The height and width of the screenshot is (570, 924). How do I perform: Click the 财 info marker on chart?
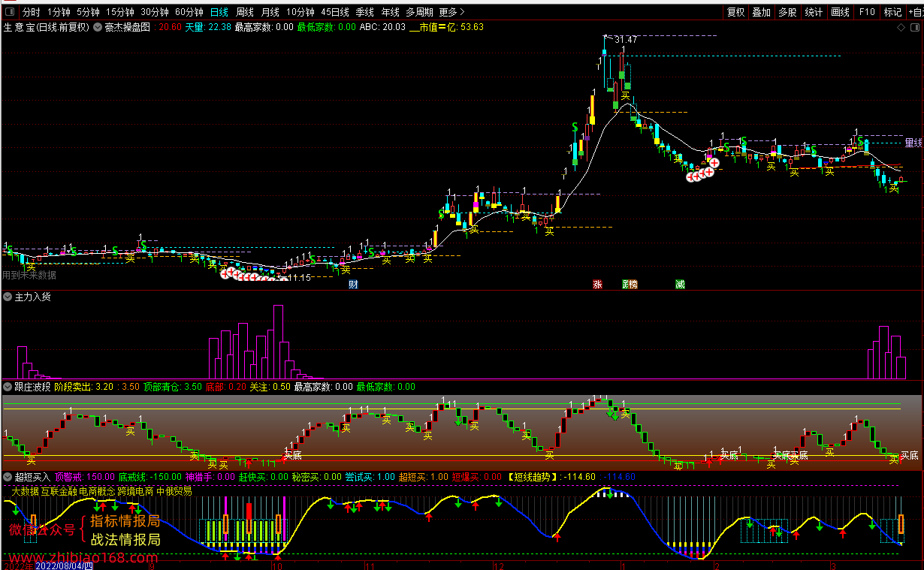point(353,285)
